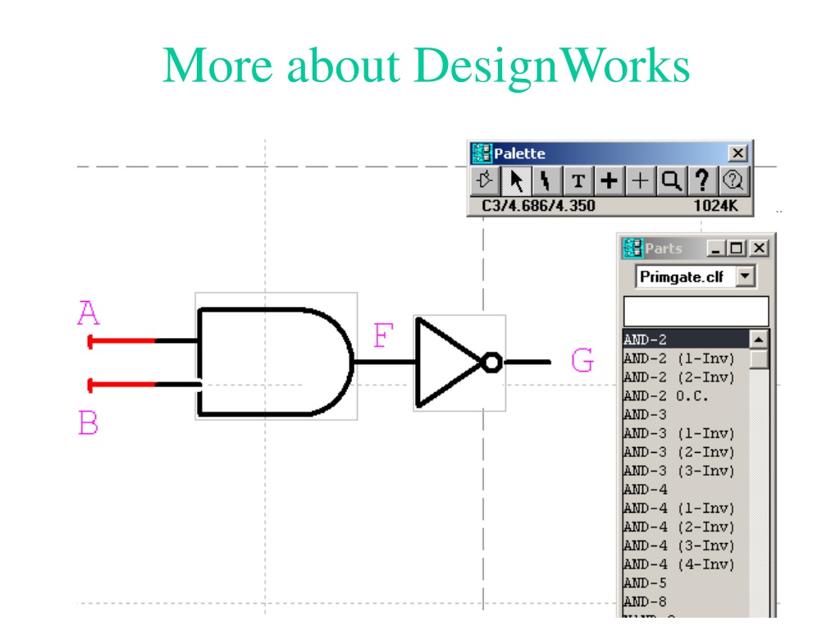Click the parts list scroll up arrow

759,339
